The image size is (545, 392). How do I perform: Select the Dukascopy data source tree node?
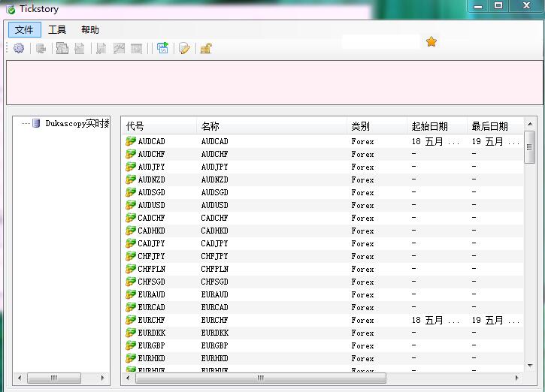pyautogui.click(x=77, y=123)
